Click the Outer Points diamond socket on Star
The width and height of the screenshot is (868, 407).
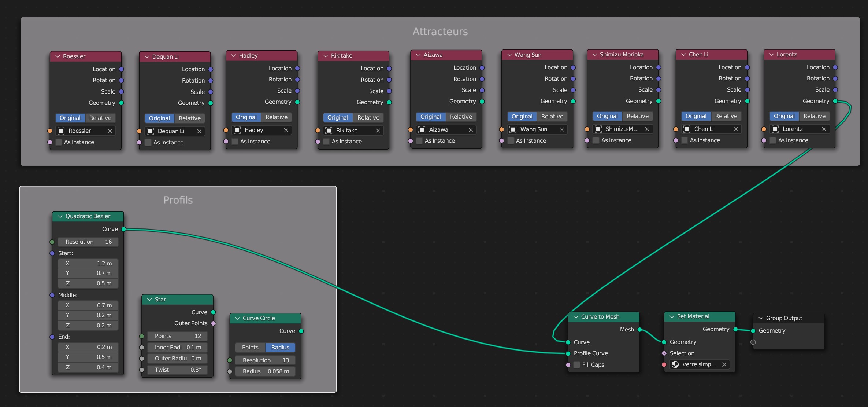pyautogui.click(x=213, y=323)
